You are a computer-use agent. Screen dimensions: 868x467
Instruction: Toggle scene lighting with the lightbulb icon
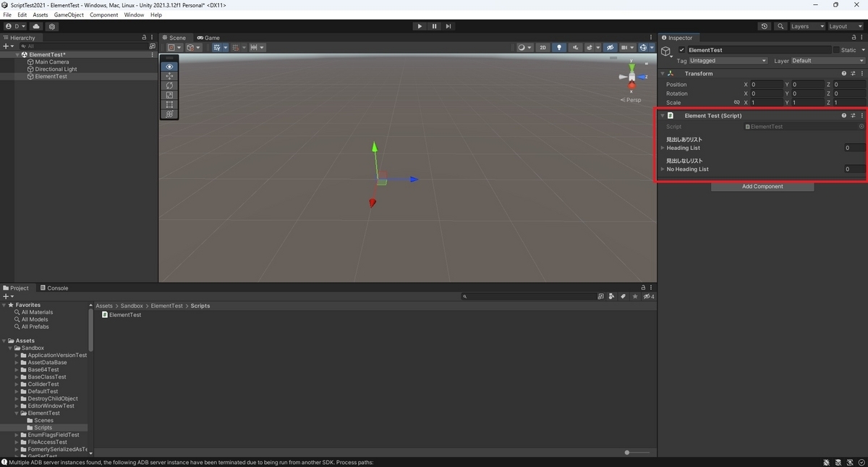[x=559, y=48]
